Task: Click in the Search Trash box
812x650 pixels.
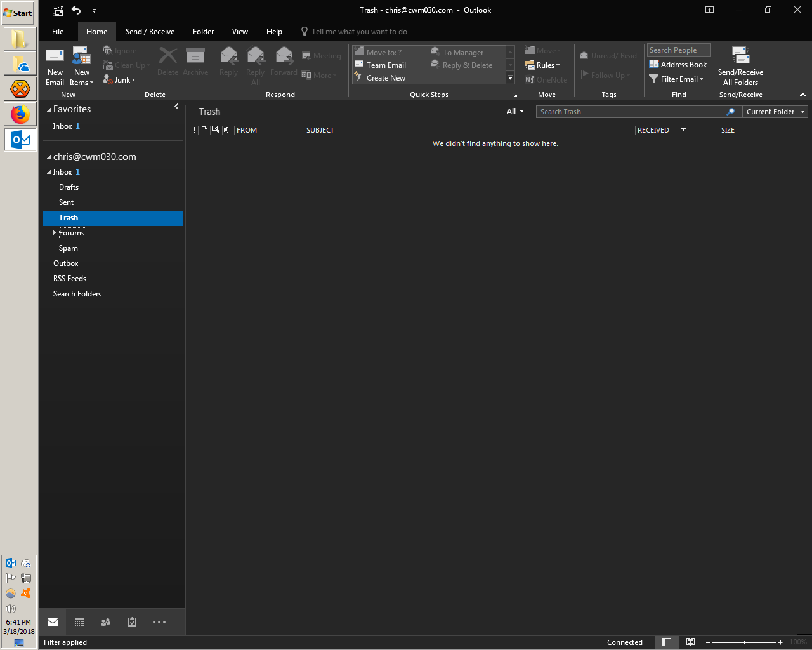Action: (630, 112)
